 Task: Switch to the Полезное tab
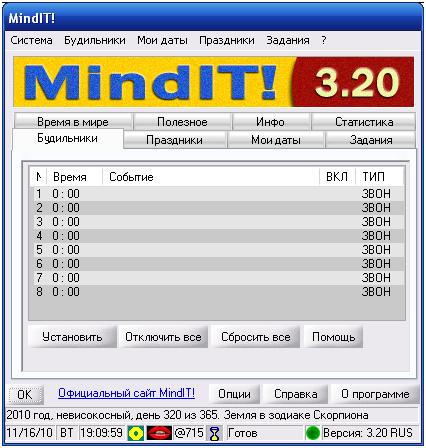coord(182,122)
